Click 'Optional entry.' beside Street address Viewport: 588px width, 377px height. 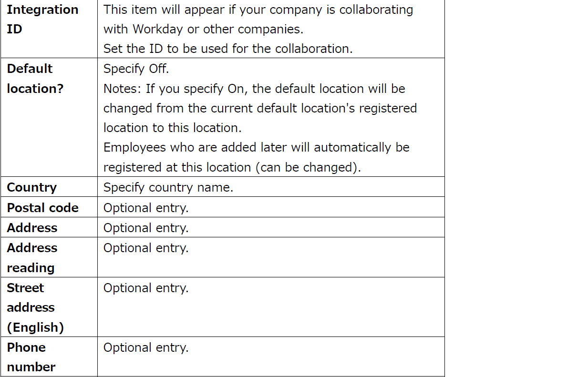146,288
